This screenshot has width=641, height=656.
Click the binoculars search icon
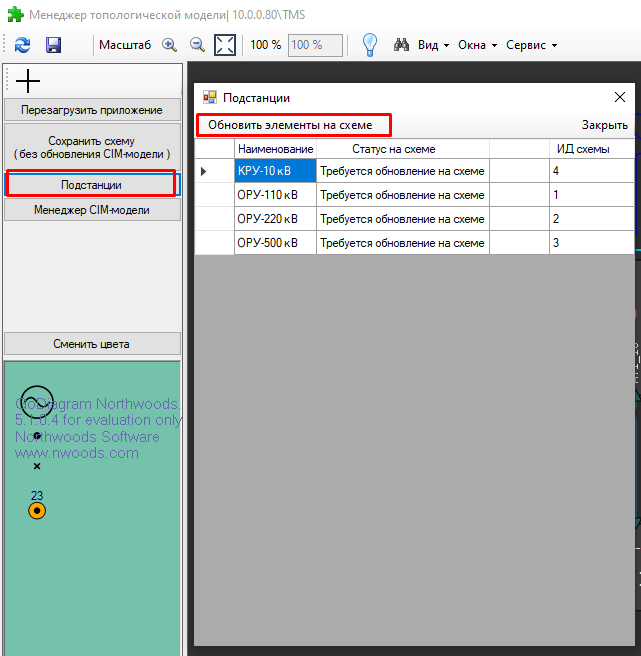tap(402, 45)
